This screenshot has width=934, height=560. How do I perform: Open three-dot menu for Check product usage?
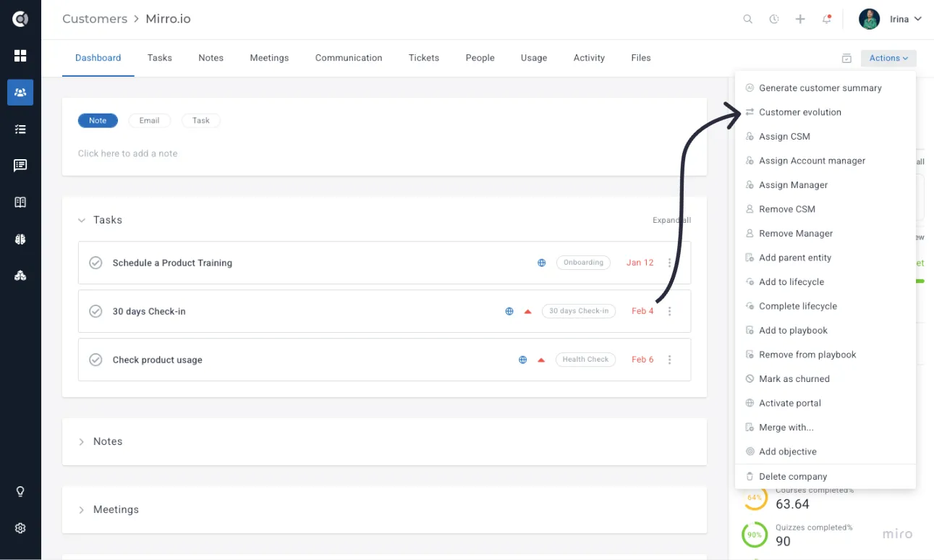point(670,360)
